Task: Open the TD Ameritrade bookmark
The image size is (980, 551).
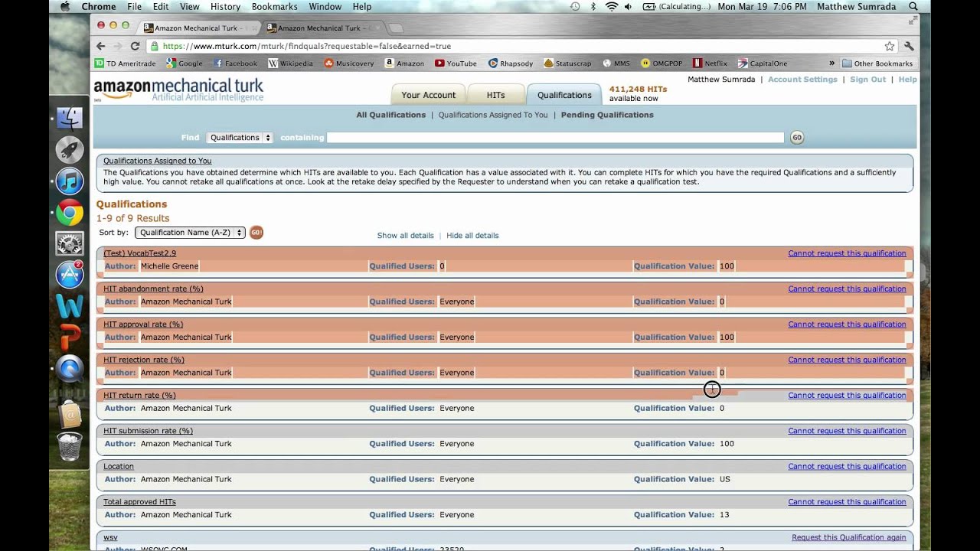Action: pyautogui.click(x=125, y=64)
